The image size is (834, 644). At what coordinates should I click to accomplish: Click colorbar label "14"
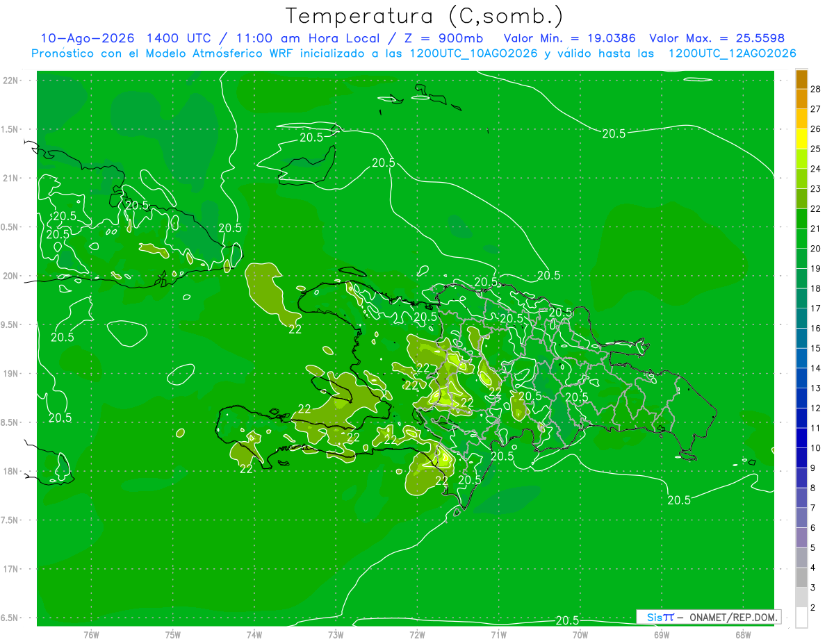click(816, 368)
